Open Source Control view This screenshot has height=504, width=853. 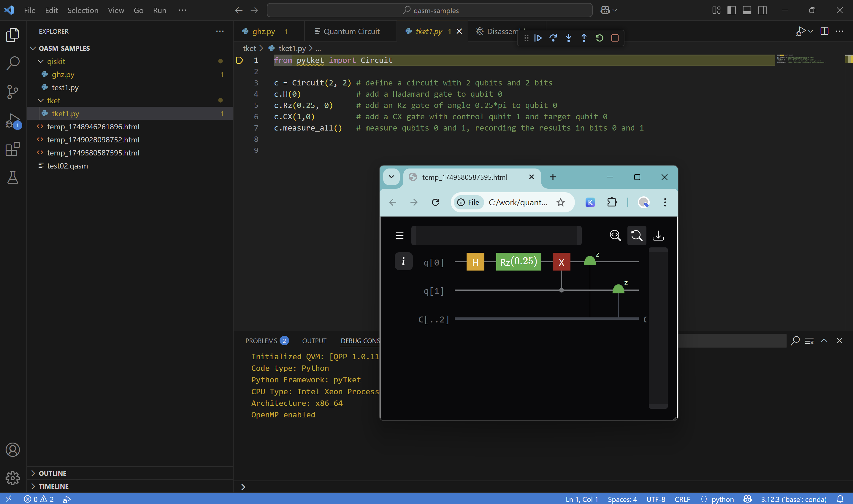[x=12, y=92]
